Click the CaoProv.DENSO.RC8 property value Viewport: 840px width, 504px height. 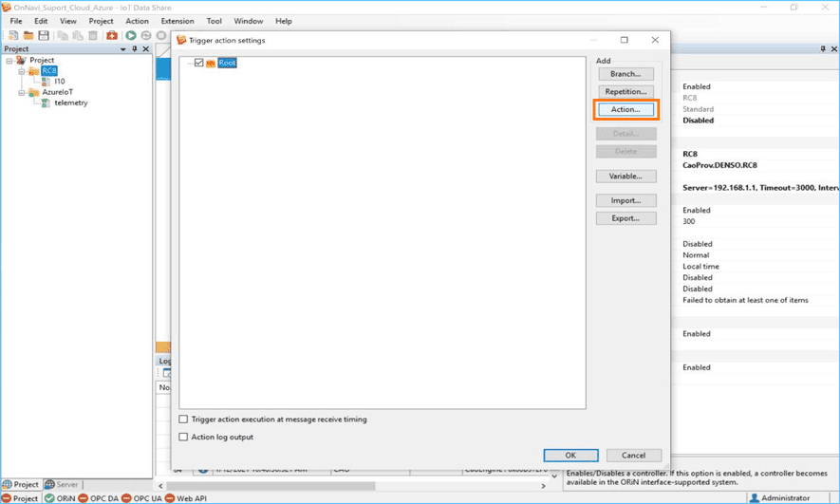coord(719,165)
